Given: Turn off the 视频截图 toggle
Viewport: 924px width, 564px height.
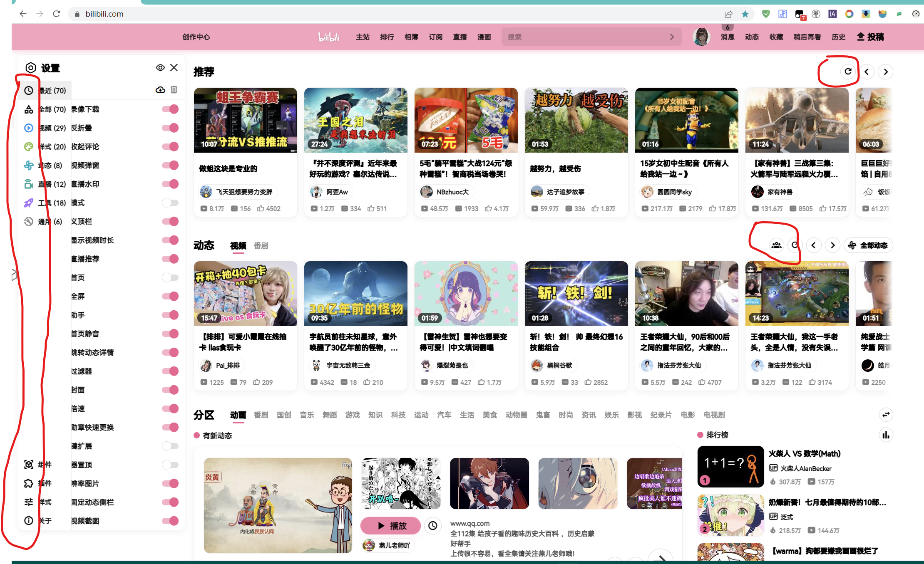Looking at the screenshot, I should click(x=170, y=520).
